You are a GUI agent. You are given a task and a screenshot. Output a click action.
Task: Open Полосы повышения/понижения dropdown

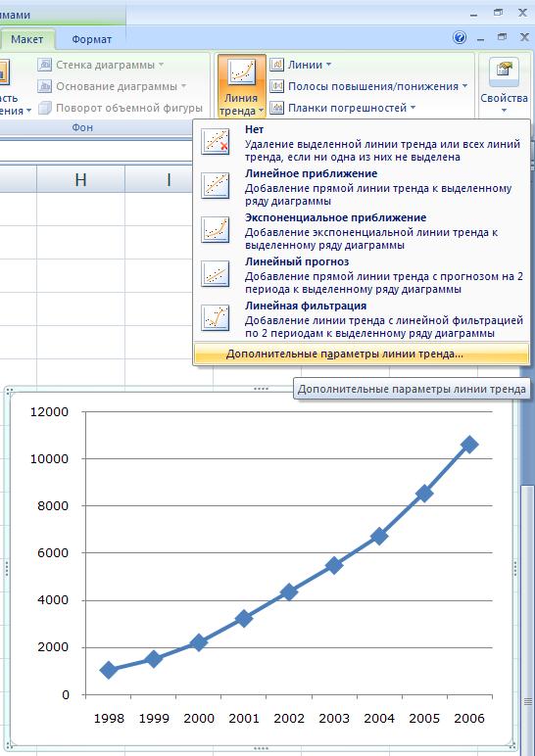[x=368, y=86]
